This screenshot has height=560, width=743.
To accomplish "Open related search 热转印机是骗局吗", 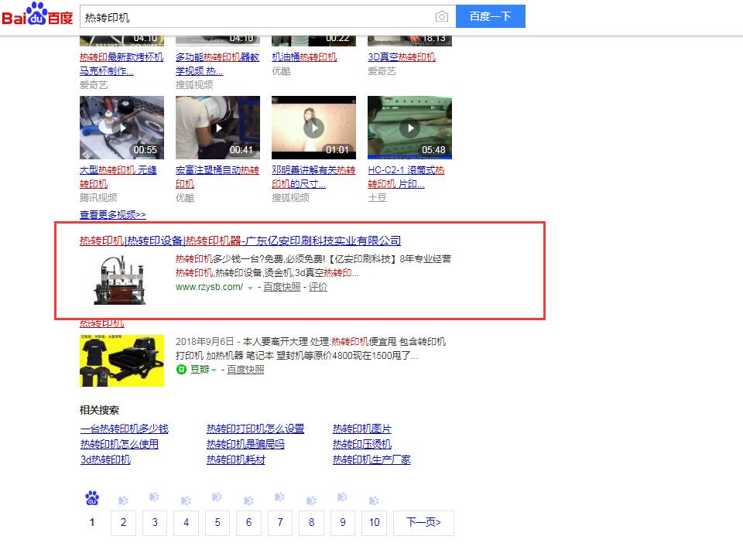I will click(245, 444).
